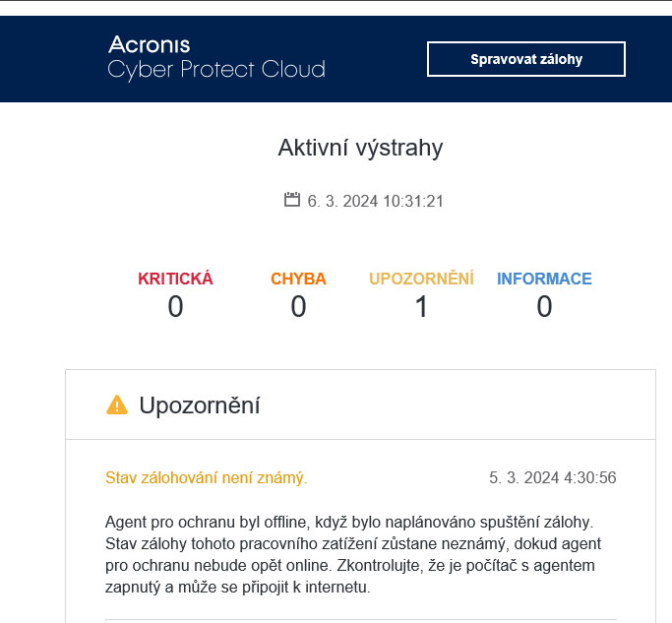Click the alert timestamp 5. 3. 2024 4:30:56

(x=552, y=478)
